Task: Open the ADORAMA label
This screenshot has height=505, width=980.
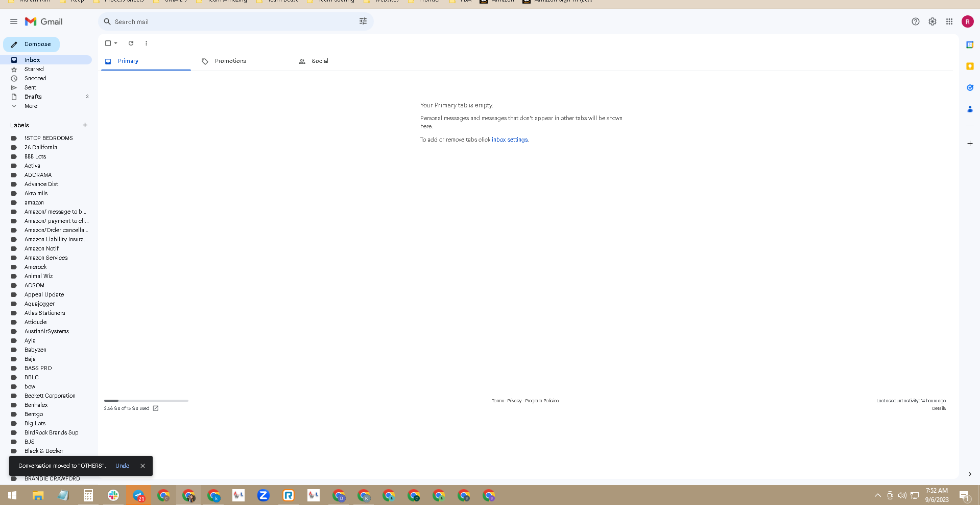Action: tap(38, 175)
